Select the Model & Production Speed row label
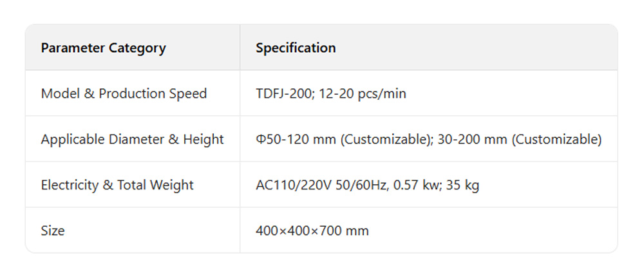This screenshot has width=644, height=277. [124, 93]
